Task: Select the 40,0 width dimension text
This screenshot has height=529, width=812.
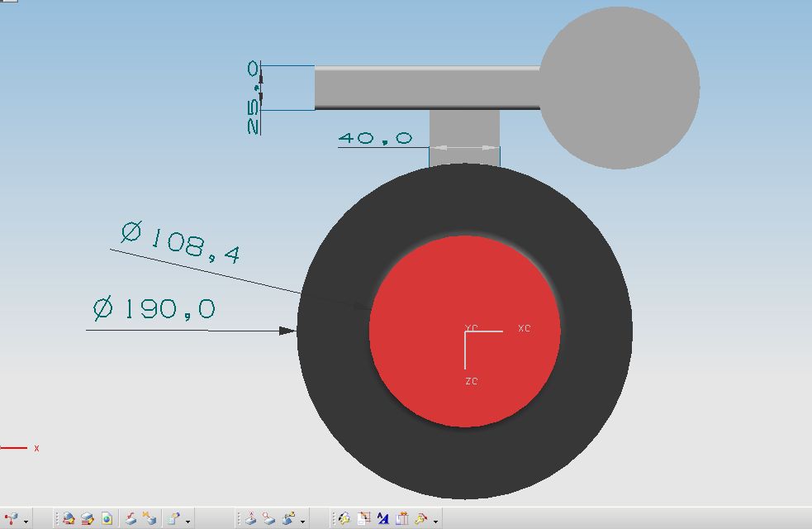Action: (376, 138)
